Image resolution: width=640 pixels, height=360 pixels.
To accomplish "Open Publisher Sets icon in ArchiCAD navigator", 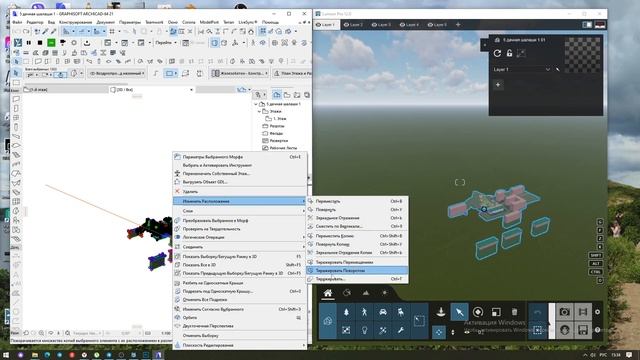I will pyautogui.click(x=307, y=95).
